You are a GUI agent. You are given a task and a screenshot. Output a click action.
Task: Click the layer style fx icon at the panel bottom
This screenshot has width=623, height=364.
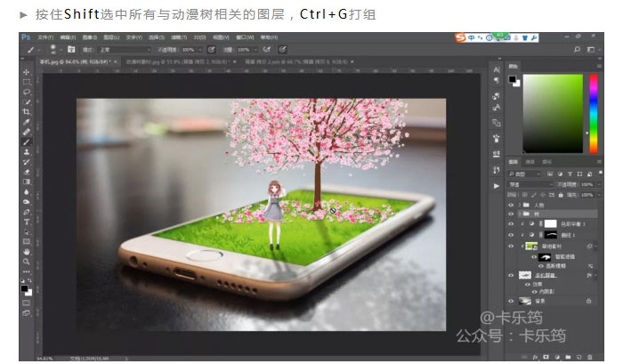point(536,357)
